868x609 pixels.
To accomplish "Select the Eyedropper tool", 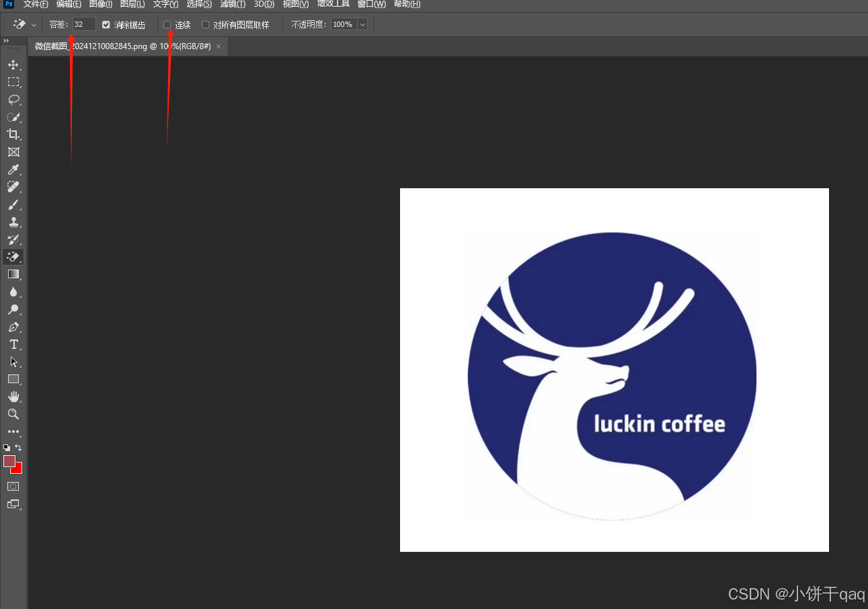I will [13, 169].
